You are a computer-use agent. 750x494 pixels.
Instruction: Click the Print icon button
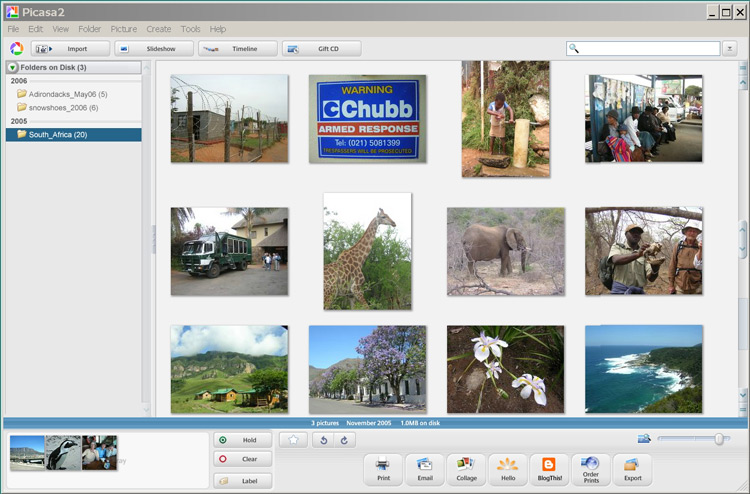pos(383,469)
